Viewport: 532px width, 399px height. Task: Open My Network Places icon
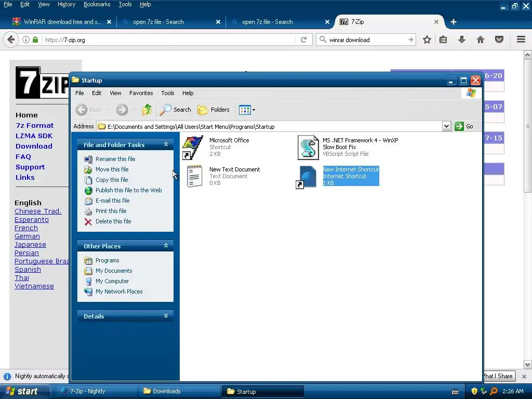coord(88,292)
